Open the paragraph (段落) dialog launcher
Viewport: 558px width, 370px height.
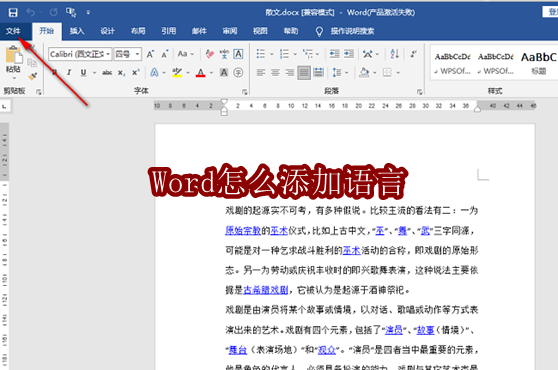coord(420,92)
